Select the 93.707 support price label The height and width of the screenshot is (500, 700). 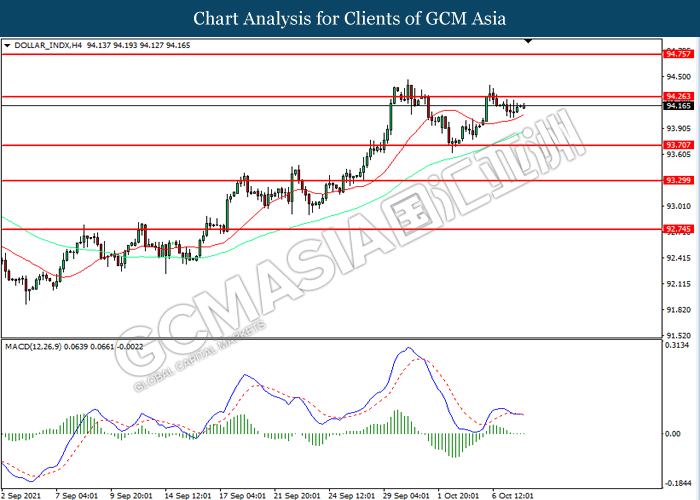pos(678,145)
